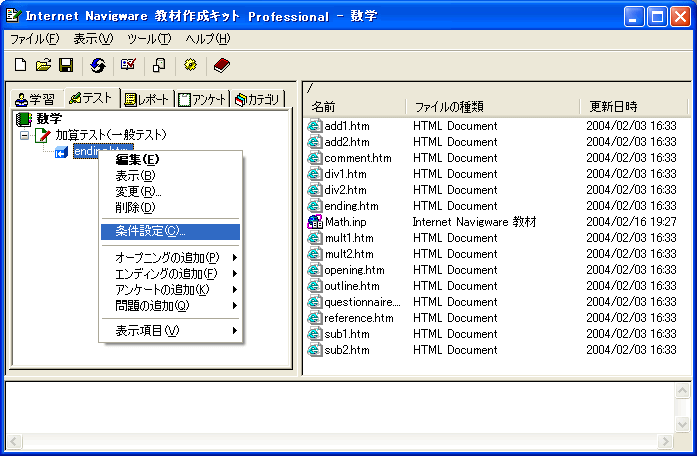Click the save floppy disk icon
This screenshot has width=697, height=456.
[66, 65]
